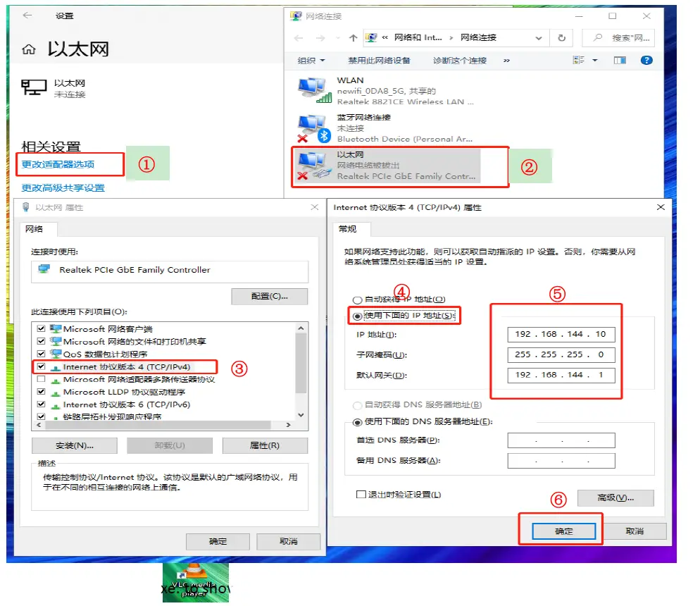
Task: Click the Ethernet adapter icon in Settings
Action: coord(34,87)
